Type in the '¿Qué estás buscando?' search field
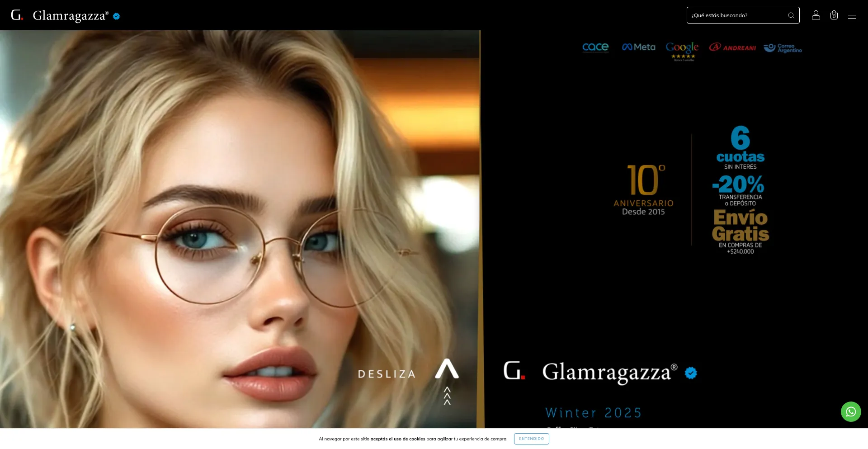 tap(737, 15)
